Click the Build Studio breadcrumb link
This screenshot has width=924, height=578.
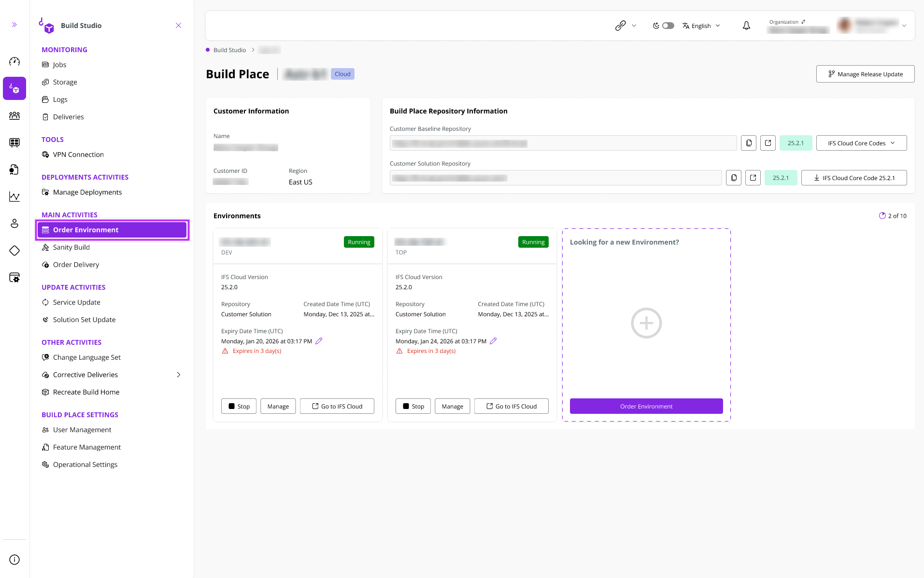(x=229, y=50)
